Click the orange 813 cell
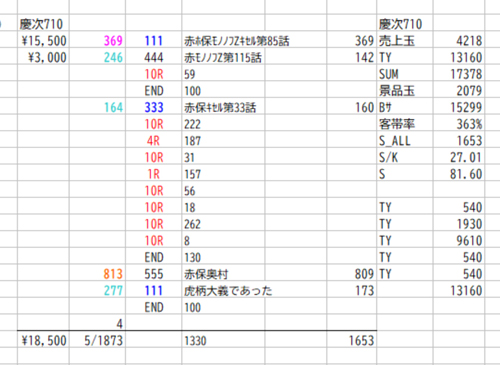The height and width of the screenshot is (365, 500). click(97, 274)
